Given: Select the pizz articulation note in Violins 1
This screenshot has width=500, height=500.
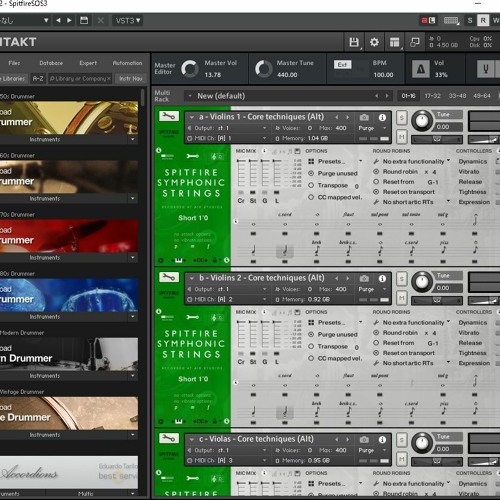Looking at the screenshot, I should click(x=443, y=249).
